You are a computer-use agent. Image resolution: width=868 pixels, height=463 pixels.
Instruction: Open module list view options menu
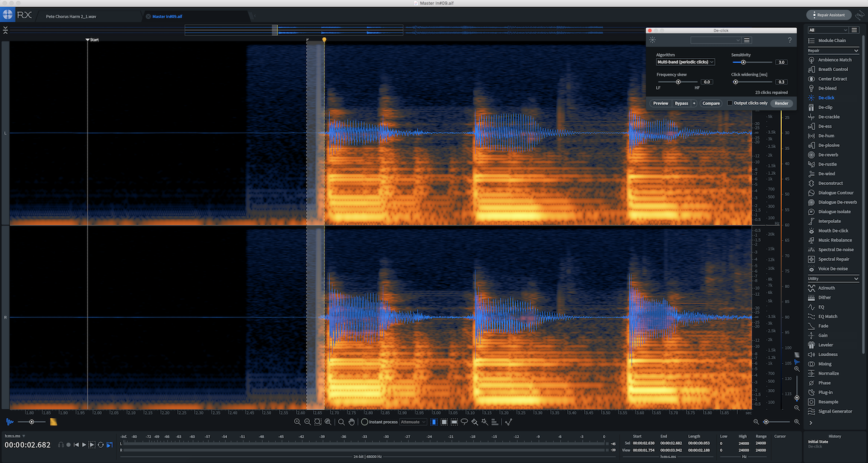click(855, 30)
